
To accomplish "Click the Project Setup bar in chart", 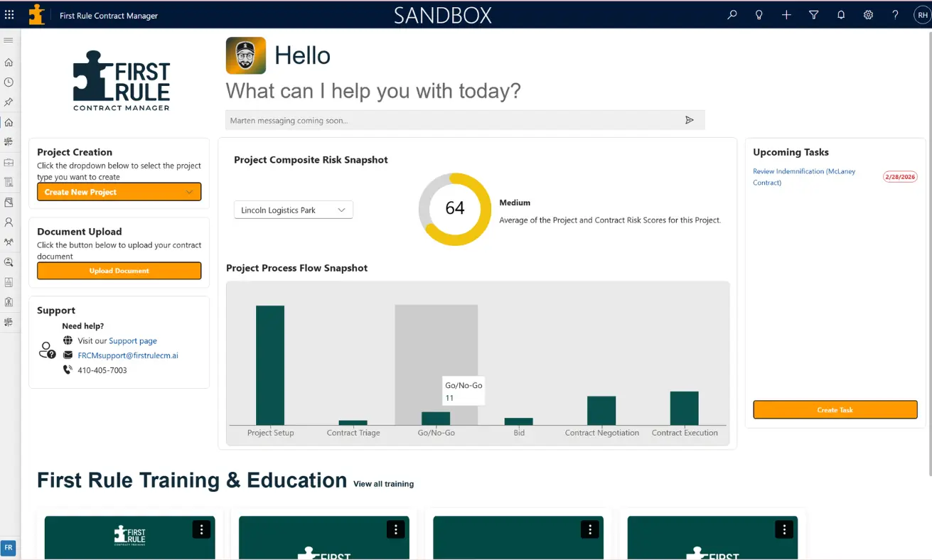I will tap(270, 365).
